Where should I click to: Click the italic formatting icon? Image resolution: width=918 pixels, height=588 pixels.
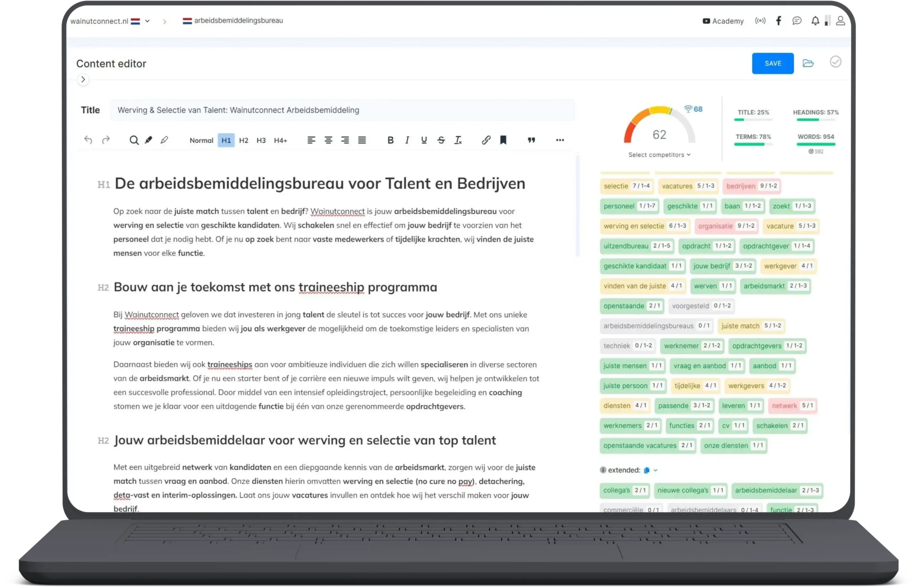click(407, 140)
